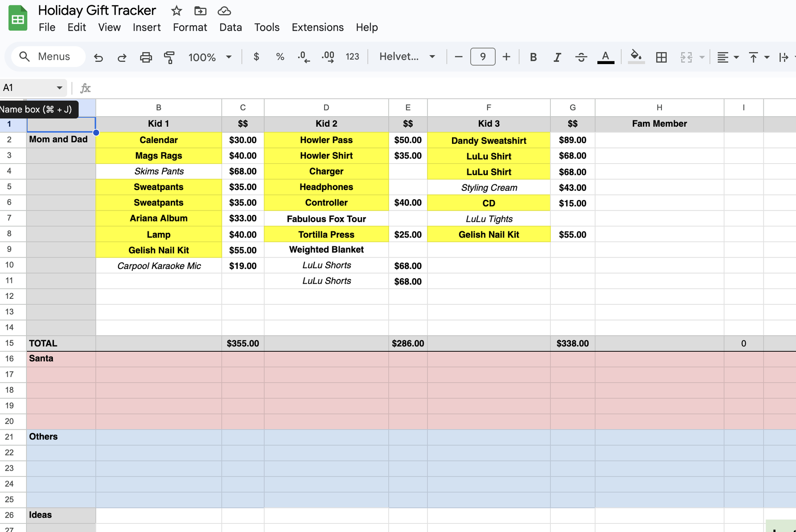Click the undo arrow
The width and height of the screenshot is (796, 532).
click(98, 57)
